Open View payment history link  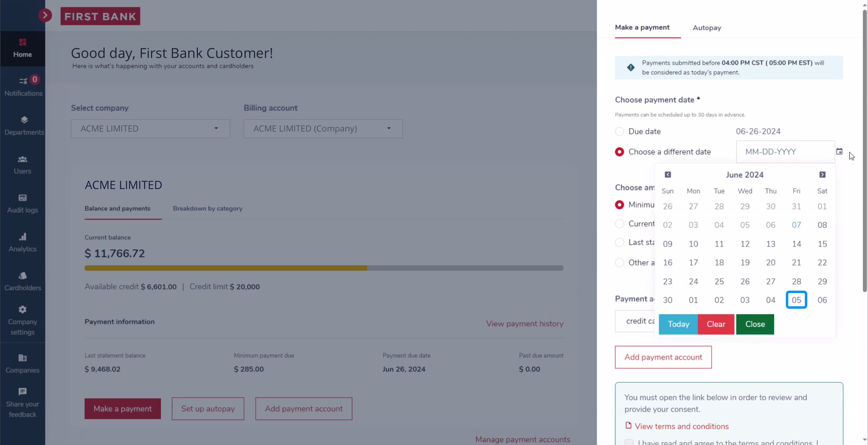(525, 324)
